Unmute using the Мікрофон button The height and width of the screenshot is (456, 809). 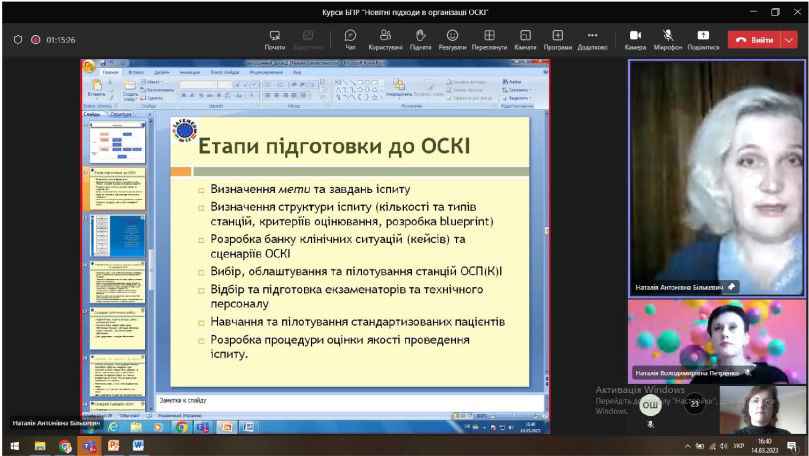(x=668, y=39)
